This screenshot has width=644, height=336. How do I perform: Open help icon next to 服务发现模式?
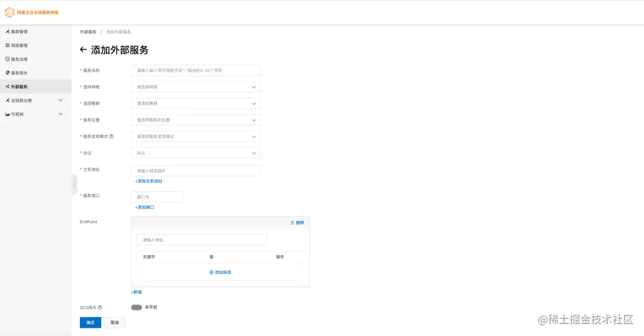coord(112,136)
